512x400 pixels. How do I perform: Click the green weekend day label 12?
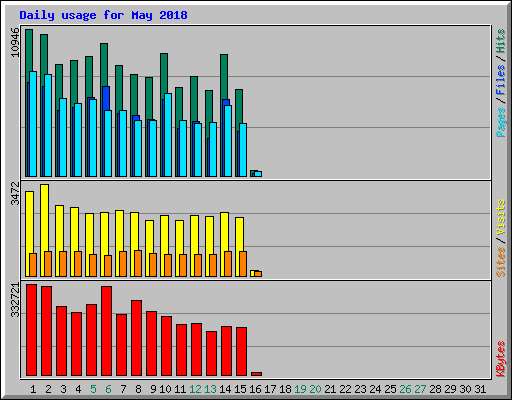pyautogui.click(x=195, y=389)
